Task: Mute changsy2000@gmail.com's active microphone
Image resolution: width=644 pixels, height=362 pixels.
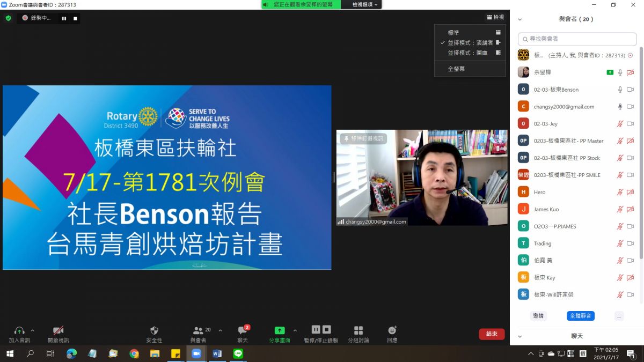Action: coord(620,107)
